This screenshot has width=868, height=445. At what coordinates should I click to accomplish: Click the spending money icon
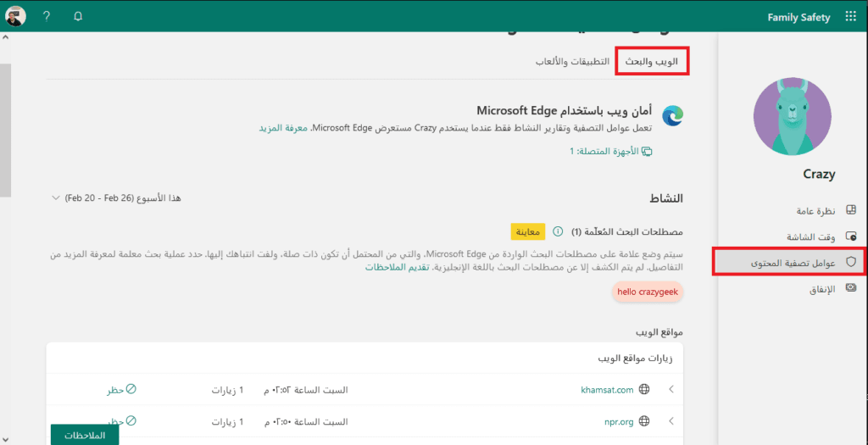tap(851, 288)
